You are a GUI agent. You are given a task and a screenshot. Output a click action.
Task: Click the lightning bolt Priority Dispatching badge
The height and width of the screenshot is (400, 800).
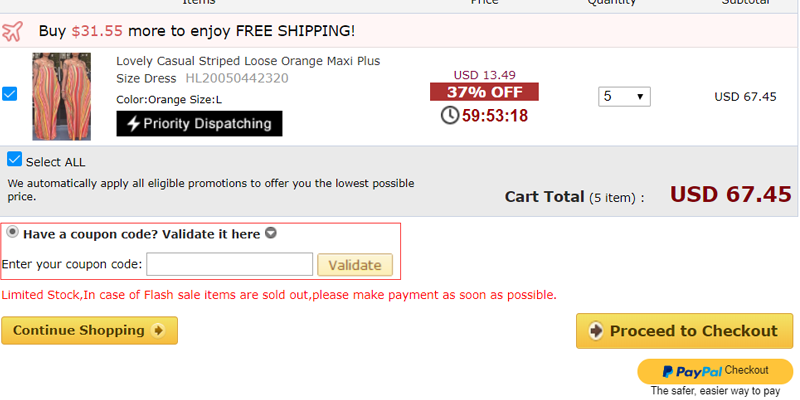(199, 123)
